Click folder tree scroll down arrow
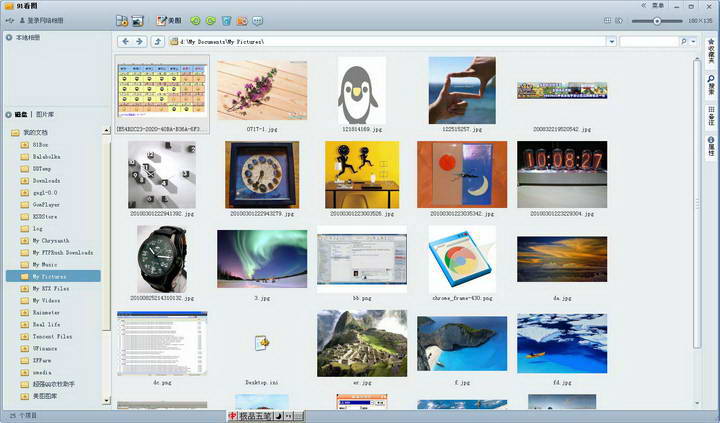The height and width of the screenshot is (423, 720). click(107, 400)
